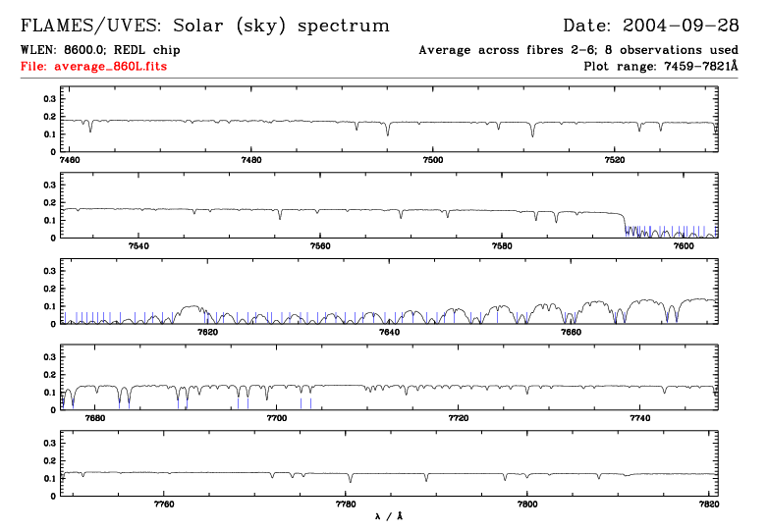Click the 7800 axis label

pyautogui.click(x=527, y=505)
